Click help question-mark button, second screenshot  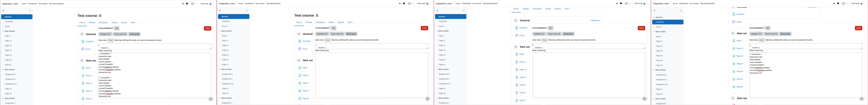[x=428, y=99]
